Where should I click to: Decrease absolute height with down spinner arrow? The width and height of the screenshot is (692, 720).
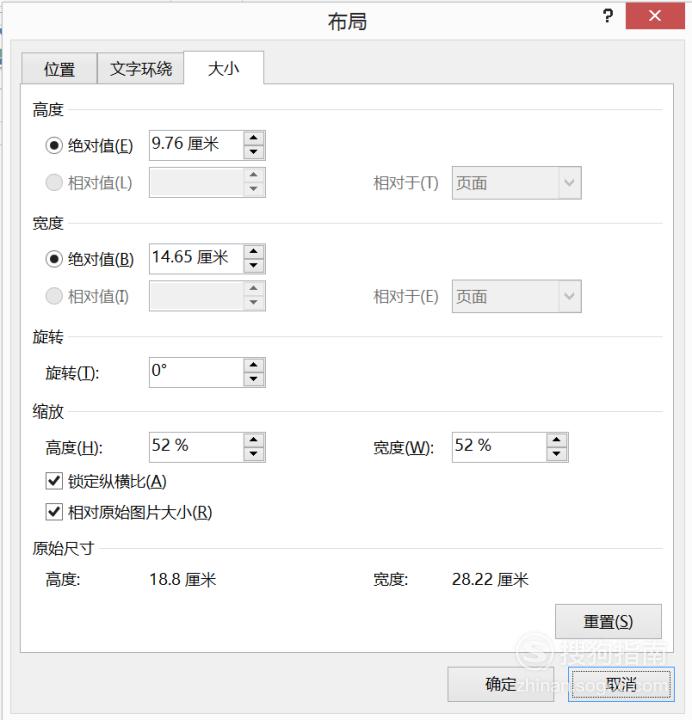(253, 152)
